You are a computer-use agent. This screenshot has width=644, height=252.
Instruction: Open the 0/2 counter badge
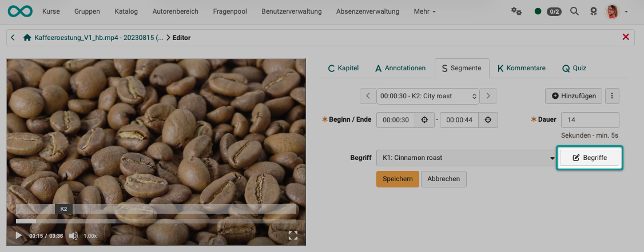[x=554, y=11]
